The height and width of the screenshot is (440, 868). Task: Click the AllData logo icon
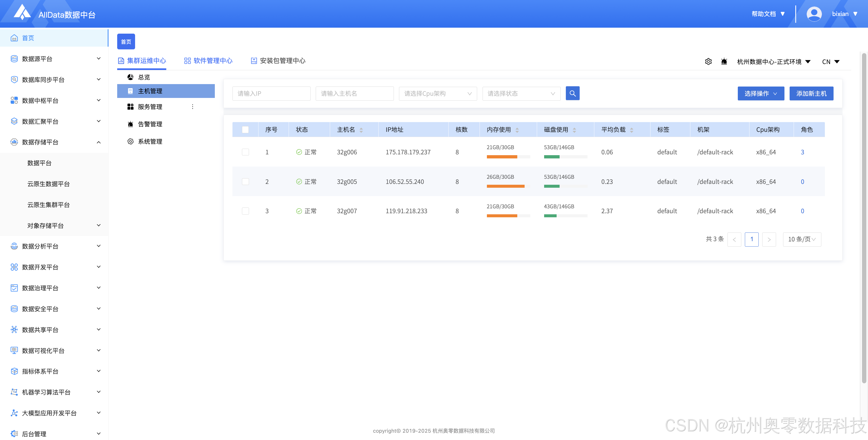tap(22, 13)
